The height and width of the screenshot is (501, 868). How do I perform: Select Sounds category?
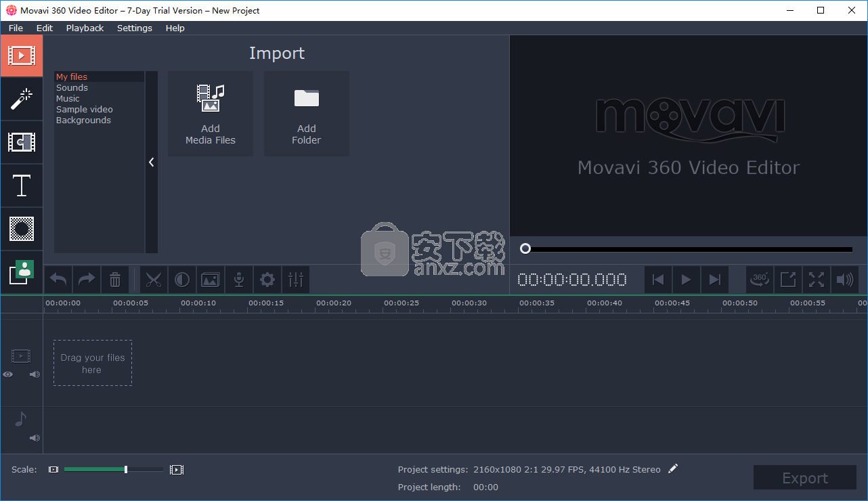100,88
